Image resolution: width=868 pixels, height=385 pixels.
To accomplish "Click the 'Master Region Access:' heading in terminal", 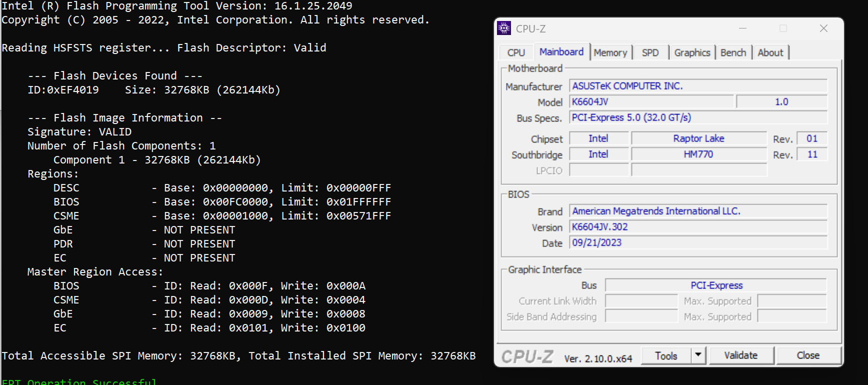I will pyautogui.click(x=95, y=272).
